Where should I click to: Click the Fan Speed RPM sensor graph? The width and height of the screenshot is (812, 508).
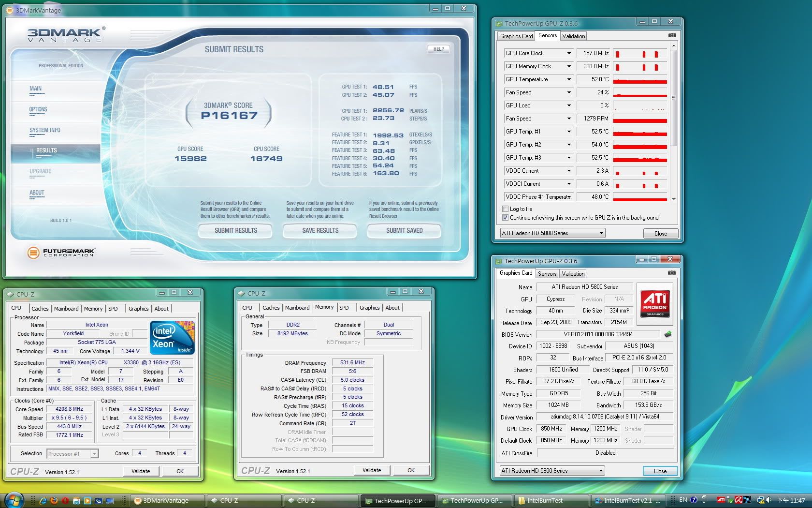pyautogui.click(x=640, y=119)
